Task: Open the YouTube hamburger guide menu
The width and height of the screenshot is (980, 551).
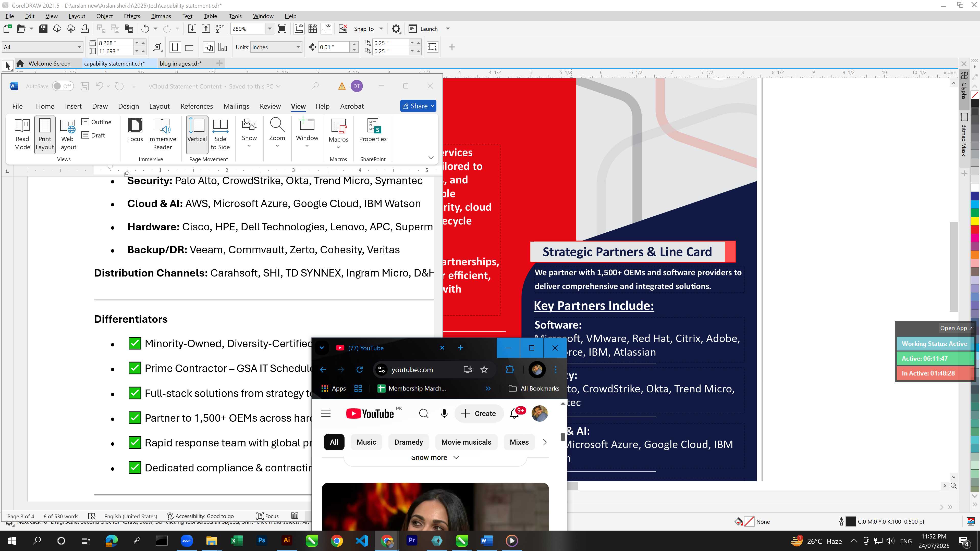Action: pyautogui.click(x=326, y=413)
